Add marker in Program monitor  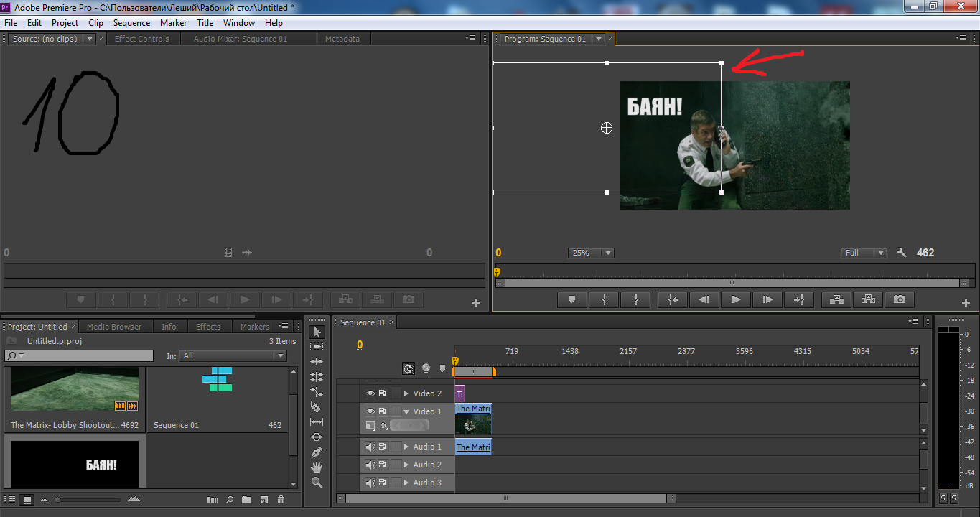click(572, 299)
